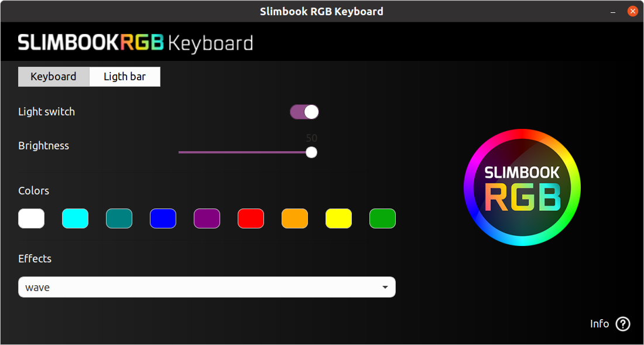Viewport: 644px width, 345px height.
Task: Click the Info question mark icon
Action: pos(622,324)
